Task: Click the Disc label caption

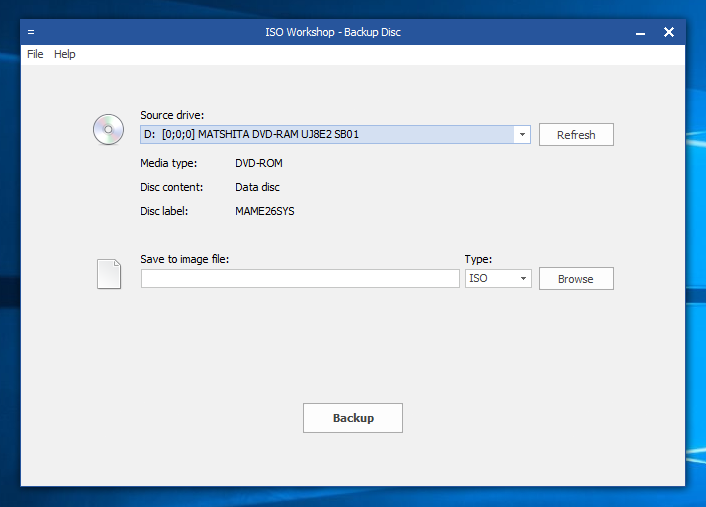Action: coord(164,211)
